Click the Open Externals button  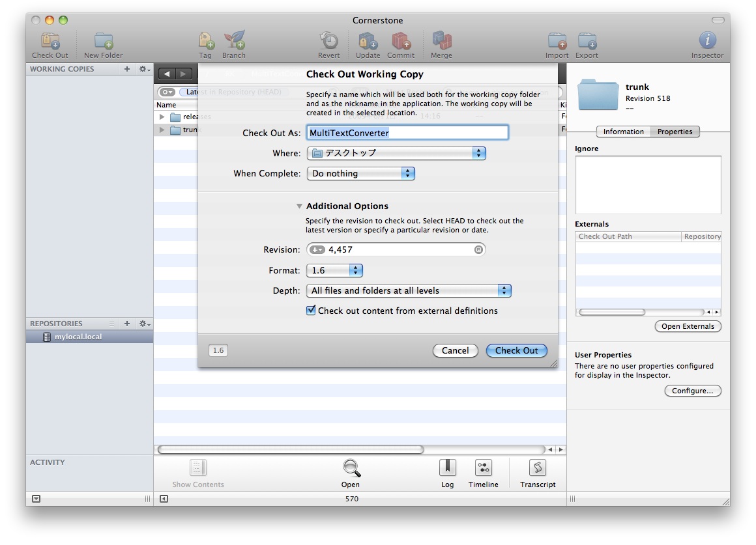(688, 326)
